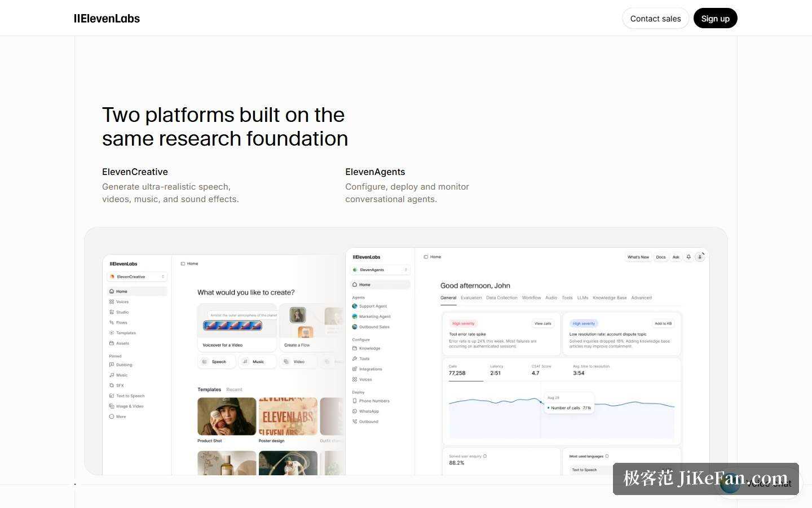Click the Voices icon in ElevenAgents sidebar
Viewport: 812px width, 508px height.
click(x=355, y=379)
